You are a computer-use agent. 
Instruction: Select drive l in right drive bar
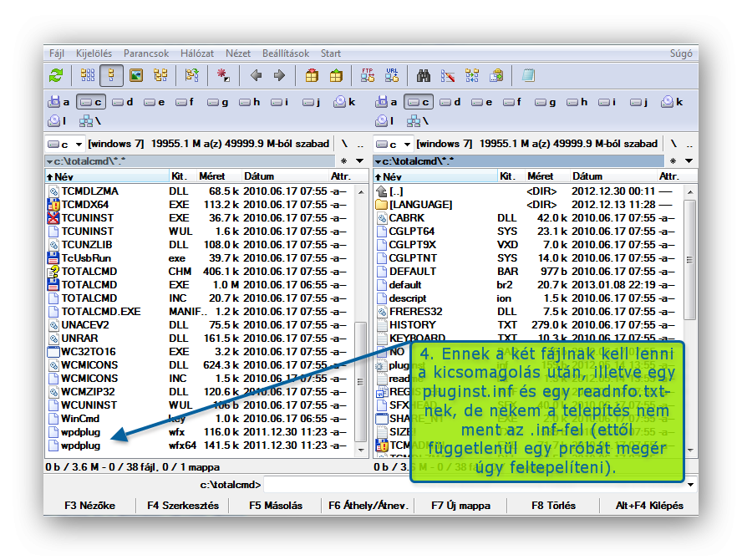click(386, 121)
